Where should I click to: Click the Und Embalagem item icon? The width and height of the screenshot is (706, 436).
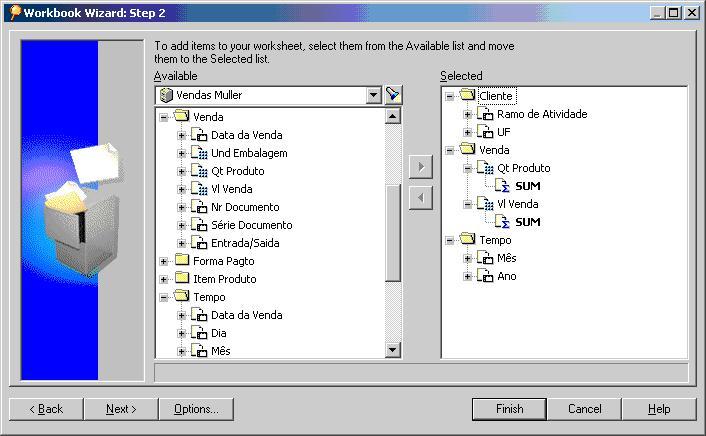click(x=199, y=153)
